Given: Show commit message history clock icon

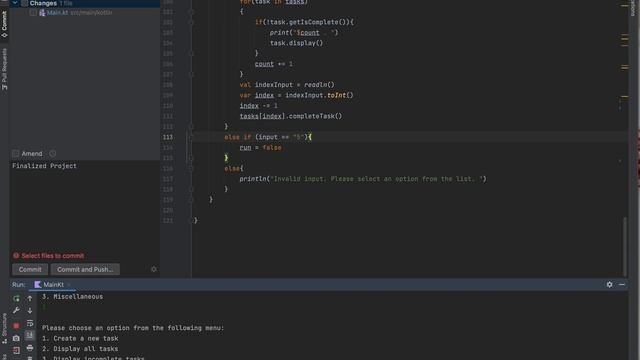Looking at the screenshot, I should coord(53,154).
